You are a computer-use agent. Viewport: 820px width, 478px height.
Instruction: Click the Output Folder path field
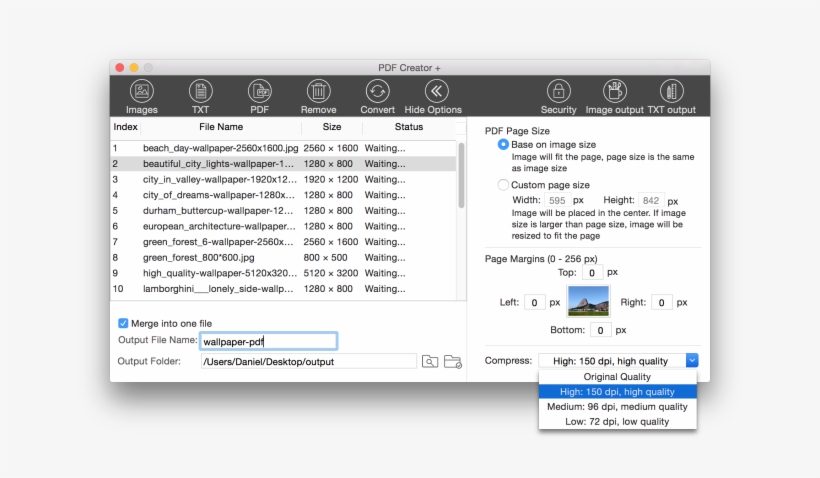[x=309, y=361]
